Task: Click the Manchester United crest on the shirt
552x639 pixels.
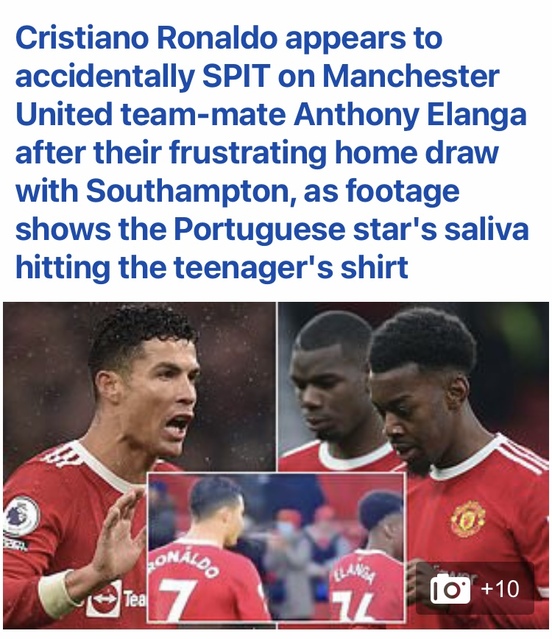Action: (468, 518)
